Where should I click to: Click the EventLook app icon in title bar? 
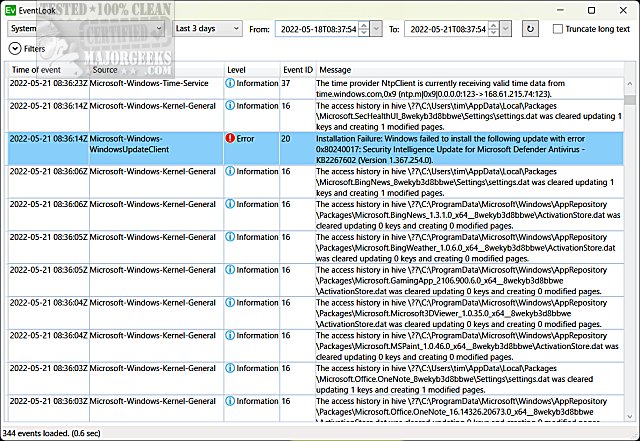tap(10, 10)
